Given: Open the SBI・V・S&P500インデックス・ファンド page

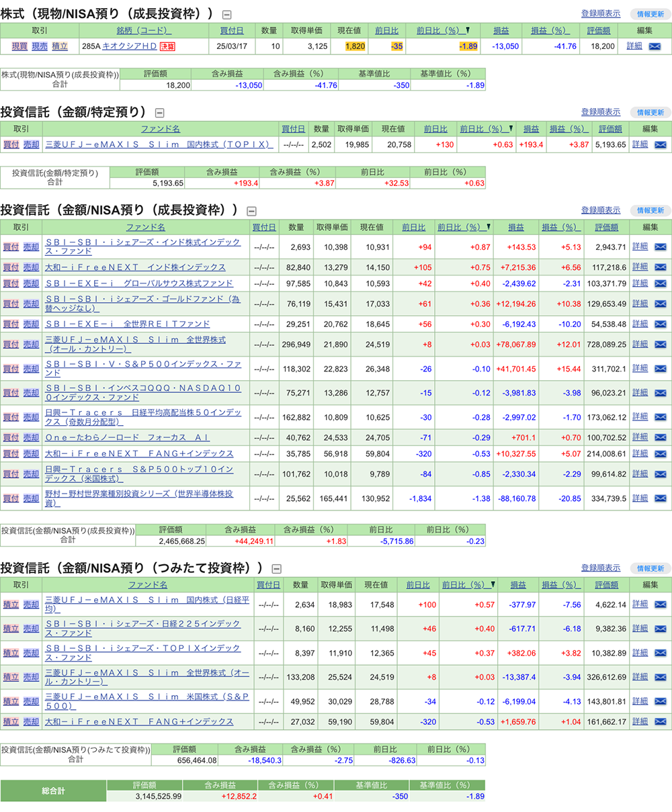Looking at the screenshot, I should click(x=143, y=368).
